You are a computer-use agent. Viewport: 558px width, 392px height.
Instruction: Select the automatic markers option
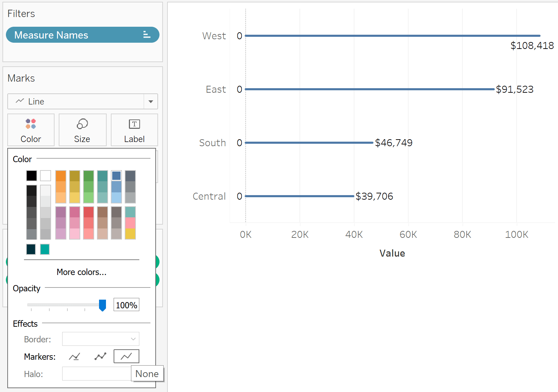[x=74, y=357]
